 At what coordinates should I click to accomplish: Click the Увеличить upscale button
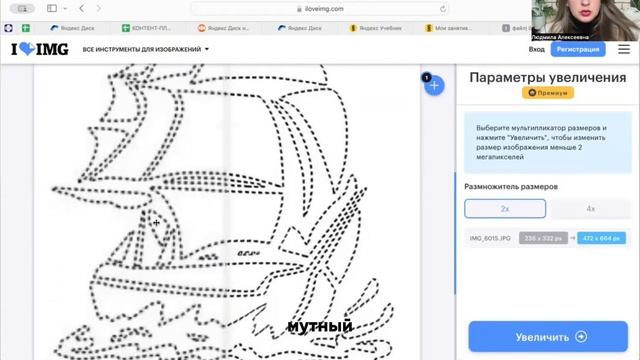coord(548,337)
